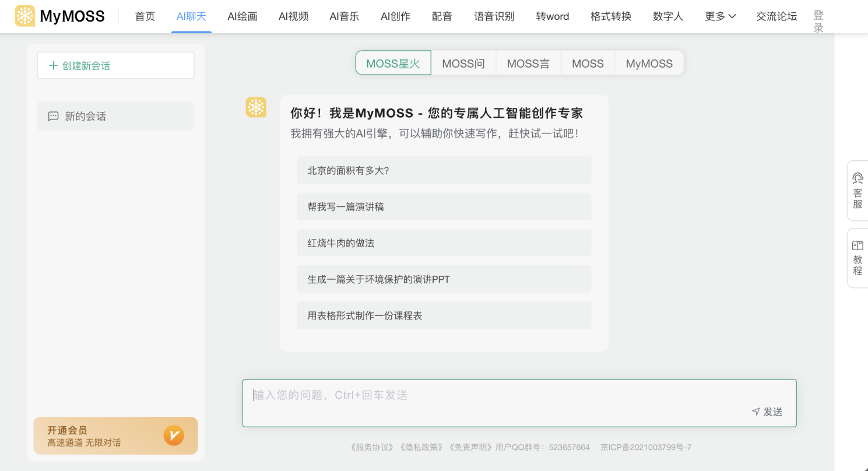Click the question input text field

[519, 403]
